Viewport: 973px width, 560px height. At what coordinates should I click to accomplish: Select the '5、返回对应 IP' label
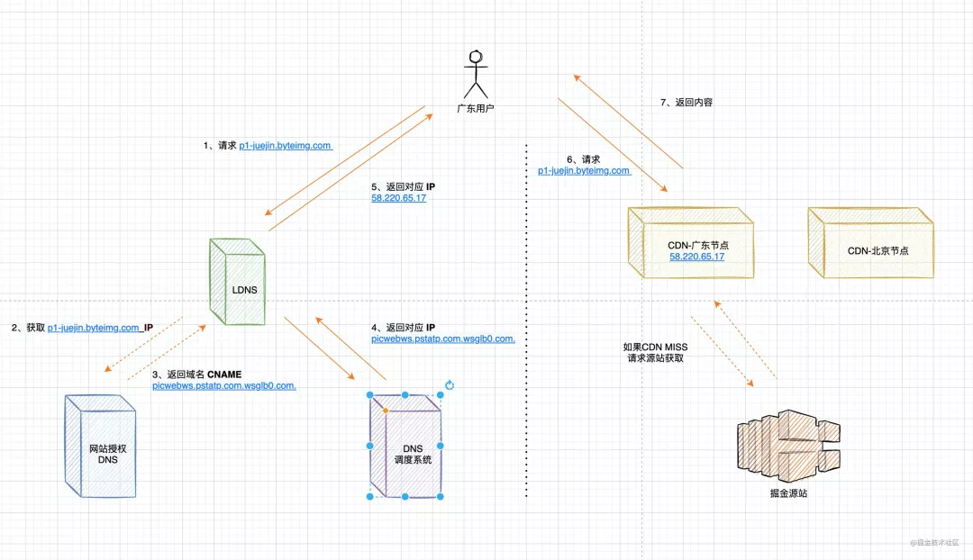point(404,186)
